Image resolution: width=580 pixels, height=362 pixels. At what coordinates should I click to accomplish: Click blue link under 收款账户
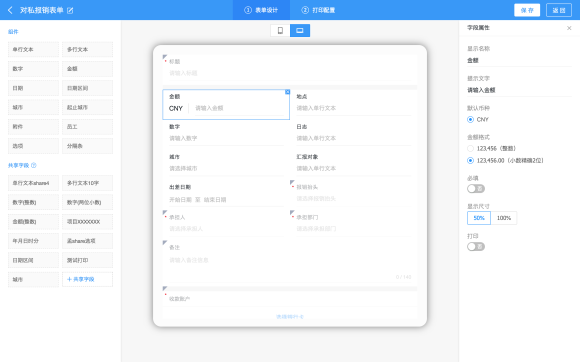click(290, 317)
